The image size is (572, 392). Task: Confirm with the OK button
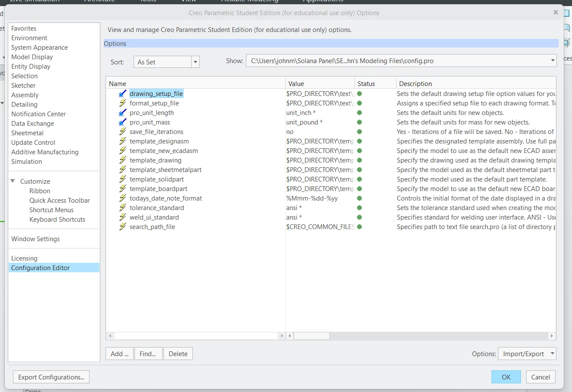click(x=506, y=377)
